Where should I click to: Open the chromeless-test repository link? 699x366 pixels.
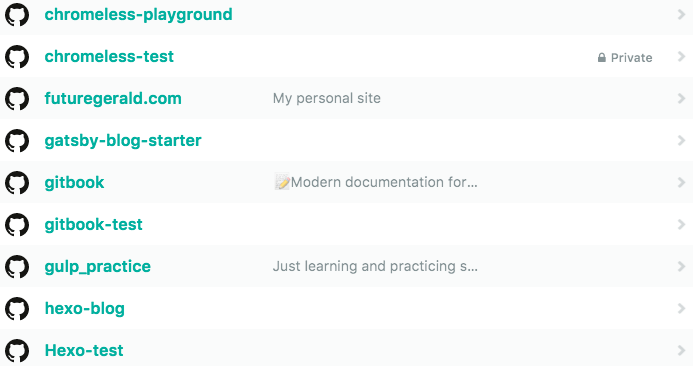point(109,57)
